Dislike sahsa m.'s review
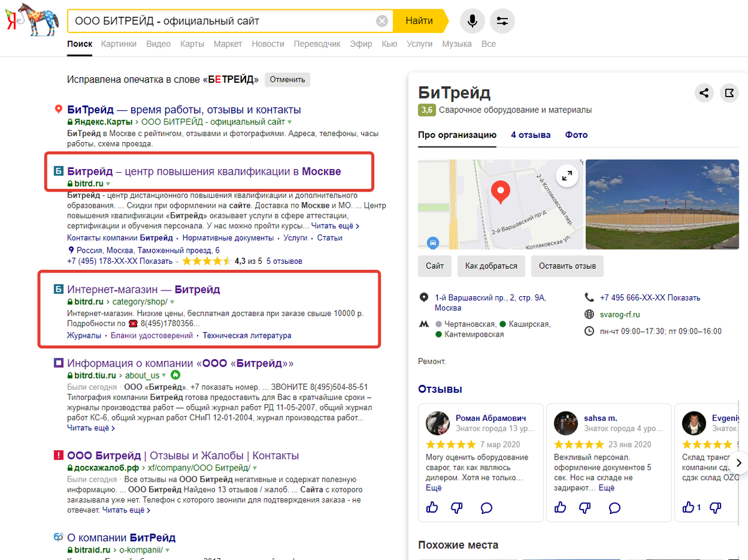The image size is (748, 560). [585, 508]
